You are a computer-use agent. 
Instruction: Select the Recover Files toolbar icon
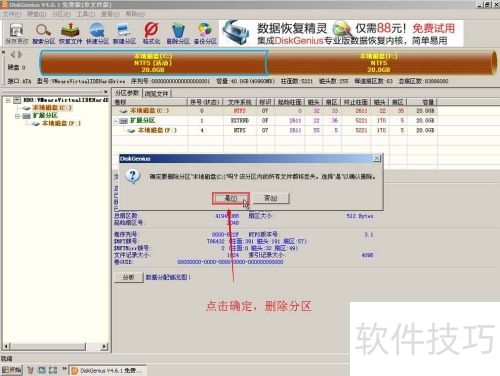70,34
